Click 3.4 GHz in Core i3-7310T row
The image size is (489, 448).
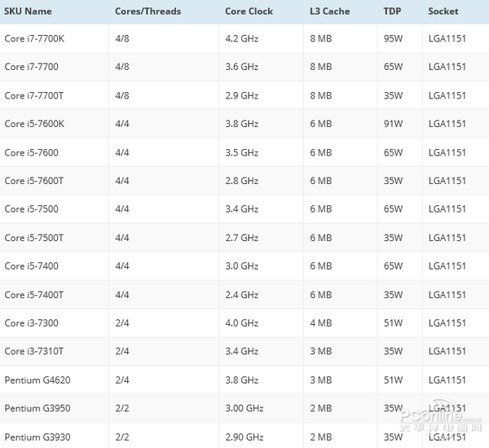coord(242,351)
